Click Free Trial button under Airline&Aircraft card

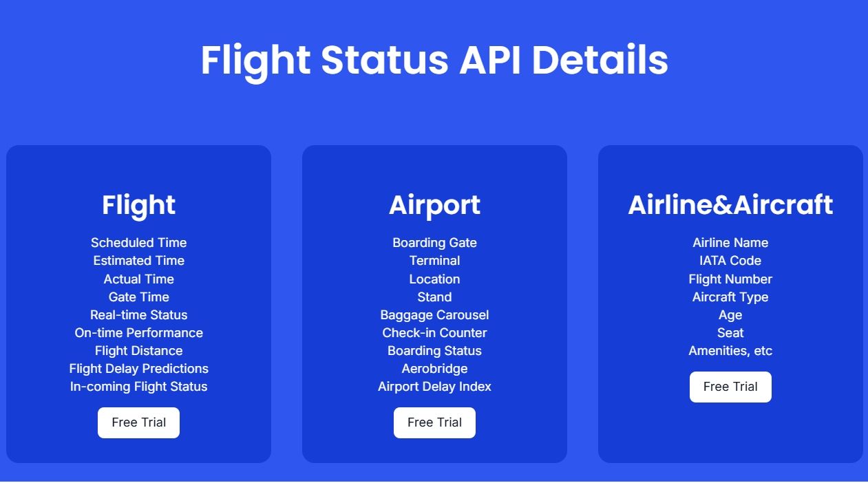coord(730,387)
